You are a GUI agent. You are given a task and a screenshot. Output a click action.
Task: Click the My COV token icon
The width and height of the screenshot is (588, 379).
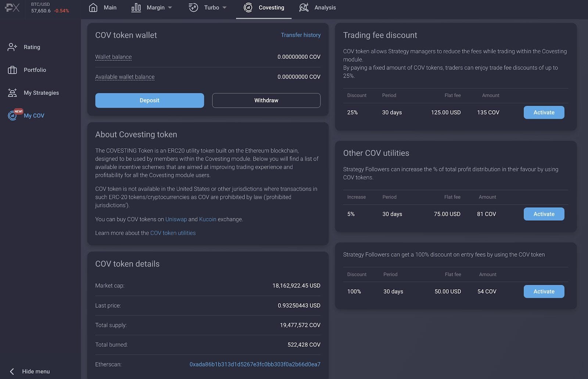[x=12, y=116]
